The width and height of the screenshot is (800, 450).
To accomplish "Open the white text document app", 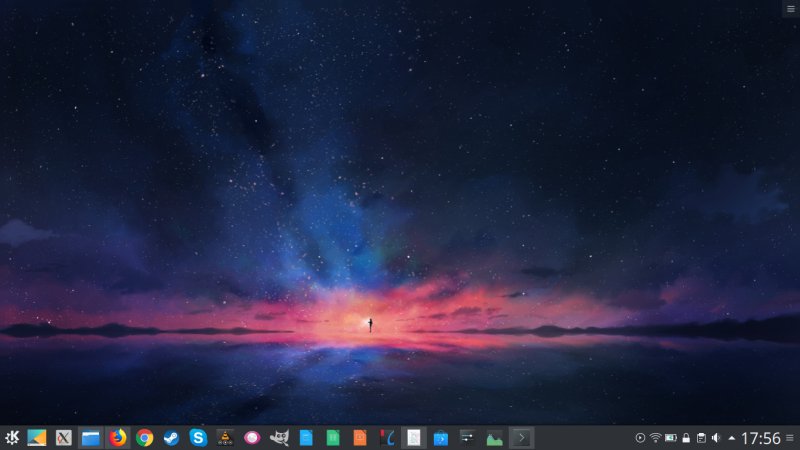I will point(414,438).
